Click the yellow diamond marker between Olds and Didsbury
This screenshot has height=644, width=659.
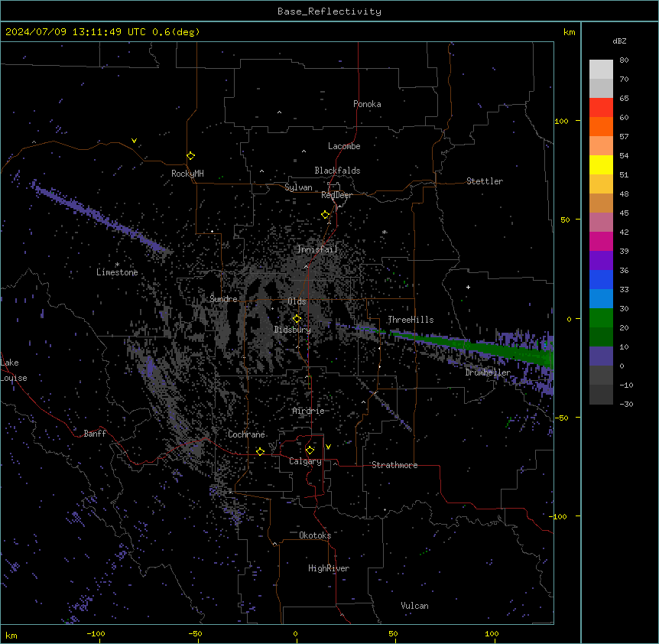[297, 319]
